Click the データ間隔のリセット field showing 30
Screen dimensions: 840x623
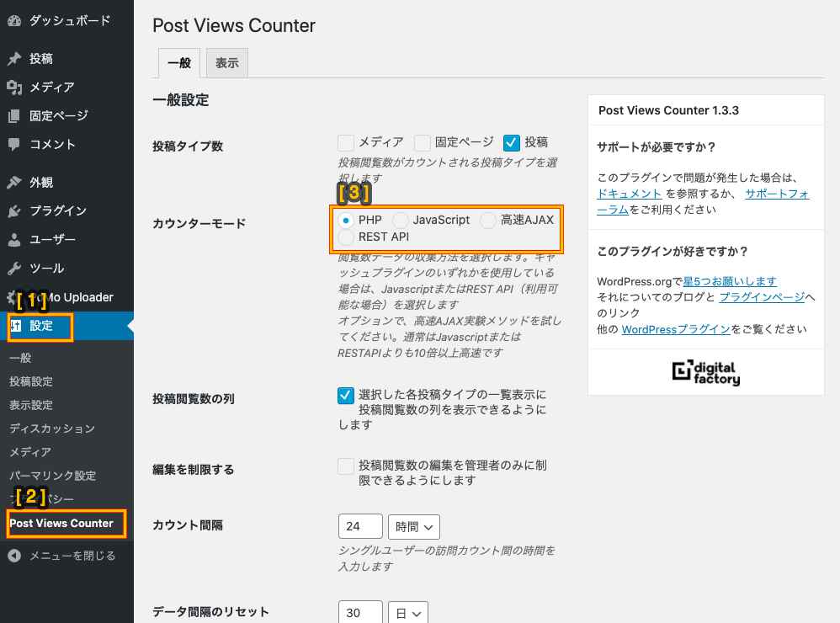point(360,613)
